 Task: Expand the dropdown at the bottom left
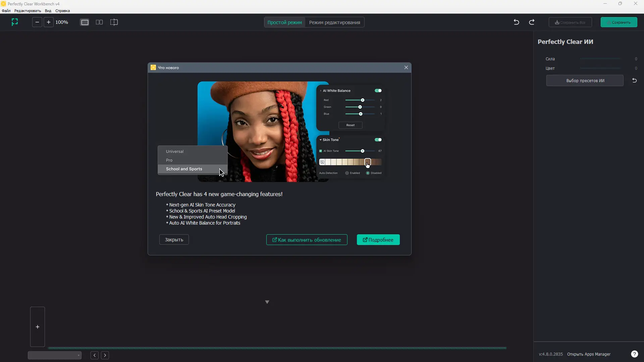tap(55, 355)
